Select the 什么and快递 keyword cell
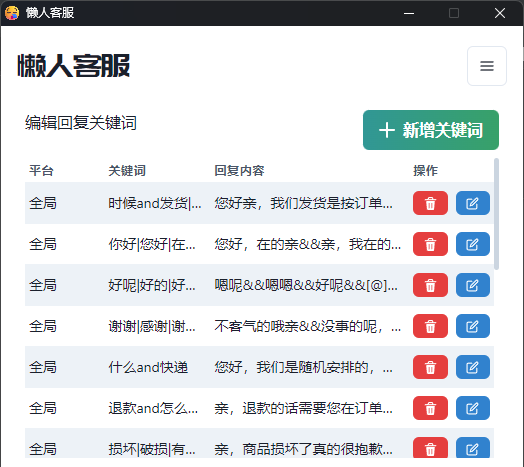This screenshot has height=467, width=524. click(x=148, y=367)
